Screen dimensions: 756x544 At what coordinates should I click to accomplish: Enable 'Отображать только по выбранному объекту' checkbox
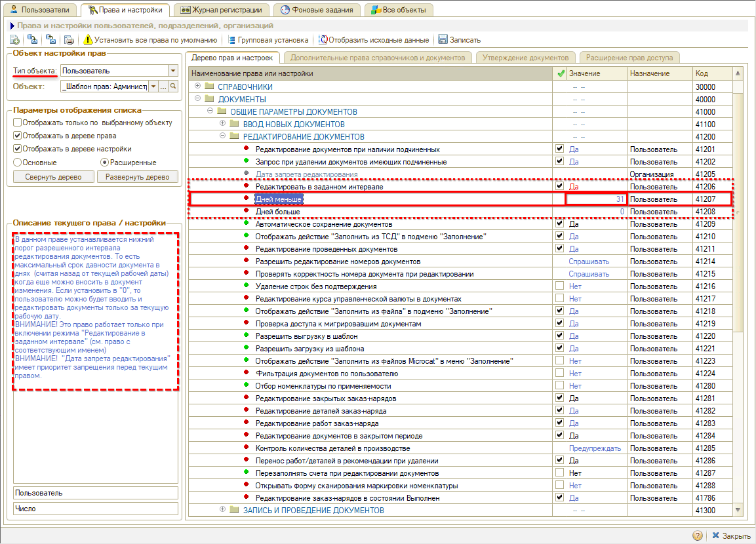18,123
